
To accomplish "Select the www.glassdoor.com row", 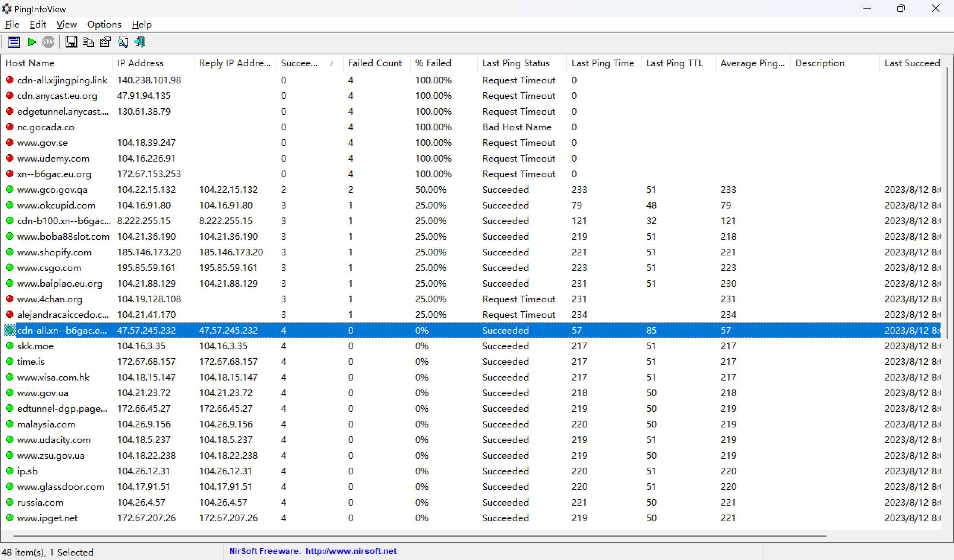I will (471, 487).
